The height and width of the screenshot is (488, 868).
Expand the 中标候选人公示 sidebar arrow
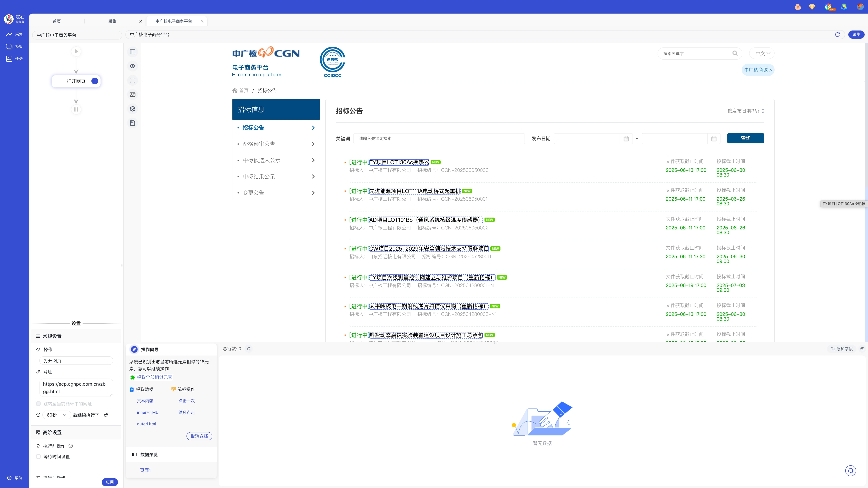(x=313, y=160)
